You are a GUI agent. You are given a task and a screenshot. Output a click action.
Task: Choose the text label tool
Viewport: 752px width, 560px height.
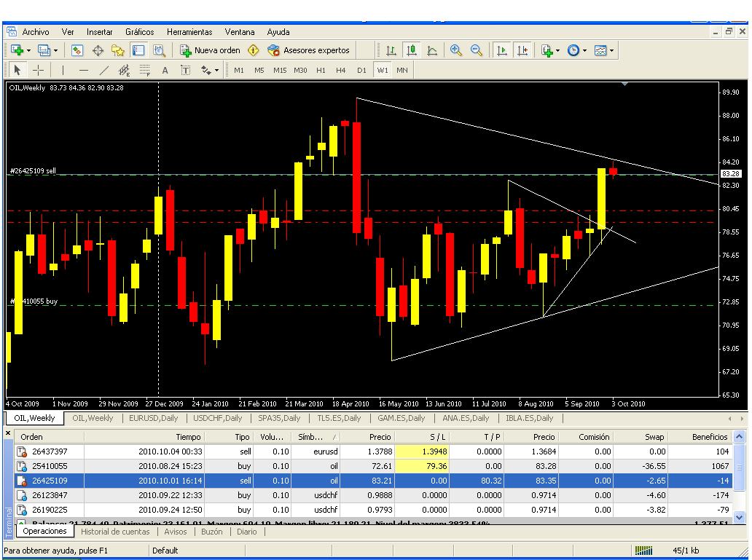[x=165, y=70]
